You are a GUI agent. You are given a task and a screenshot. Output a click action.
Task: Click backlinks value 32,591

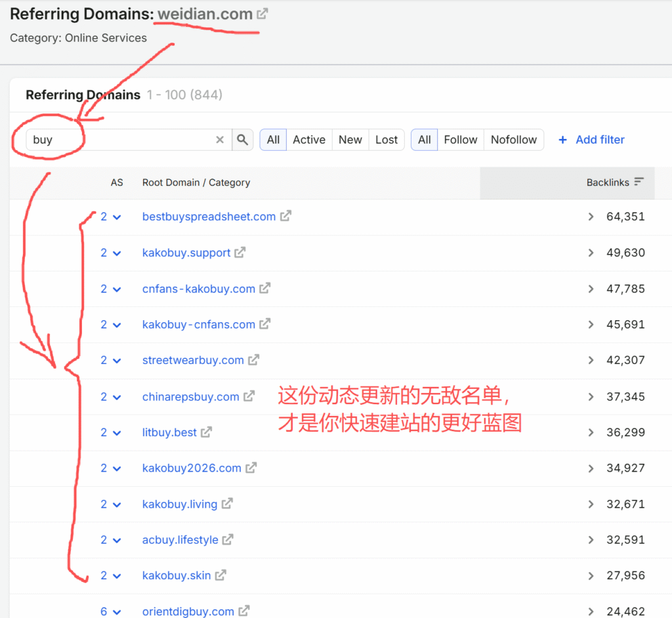click(625, 539)
